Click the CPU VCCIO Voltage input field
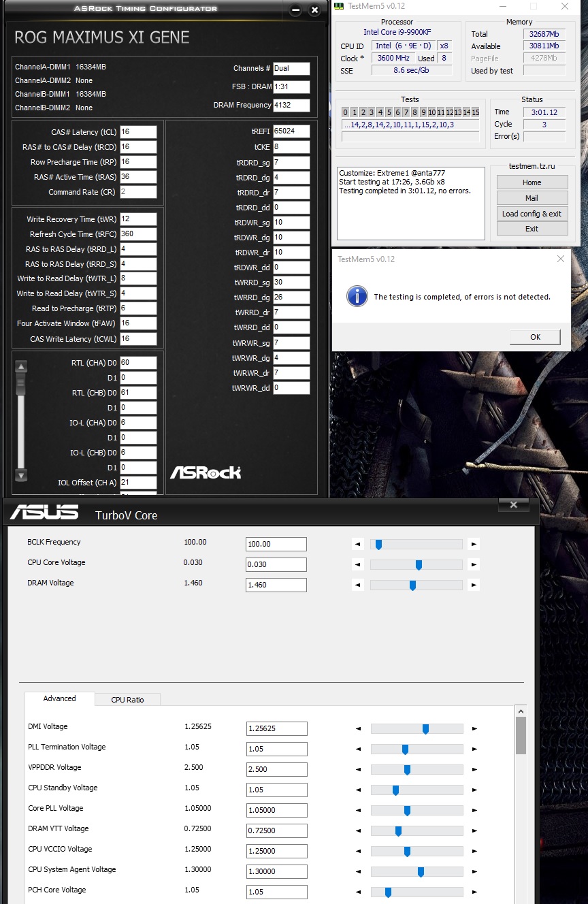The height and width of the screenshot is (904, 588). click(x=277, y=851)
